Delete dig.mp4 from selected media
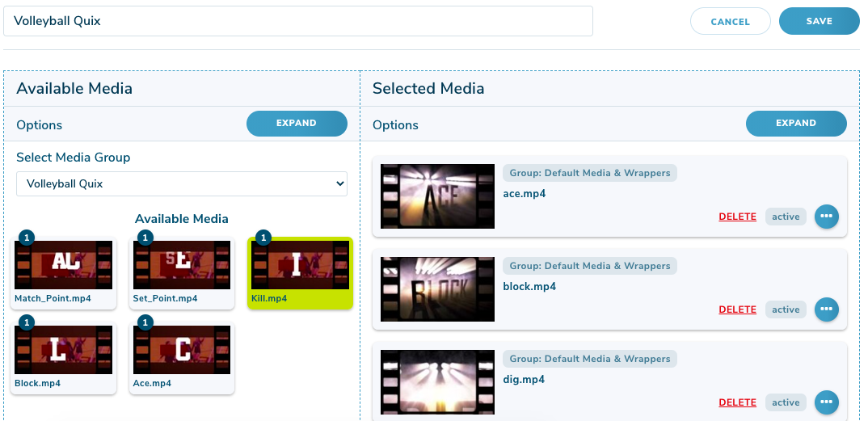 737,402
